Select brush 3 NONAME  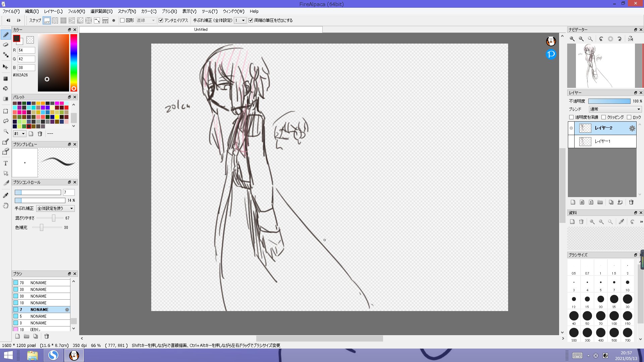(41, 323)
